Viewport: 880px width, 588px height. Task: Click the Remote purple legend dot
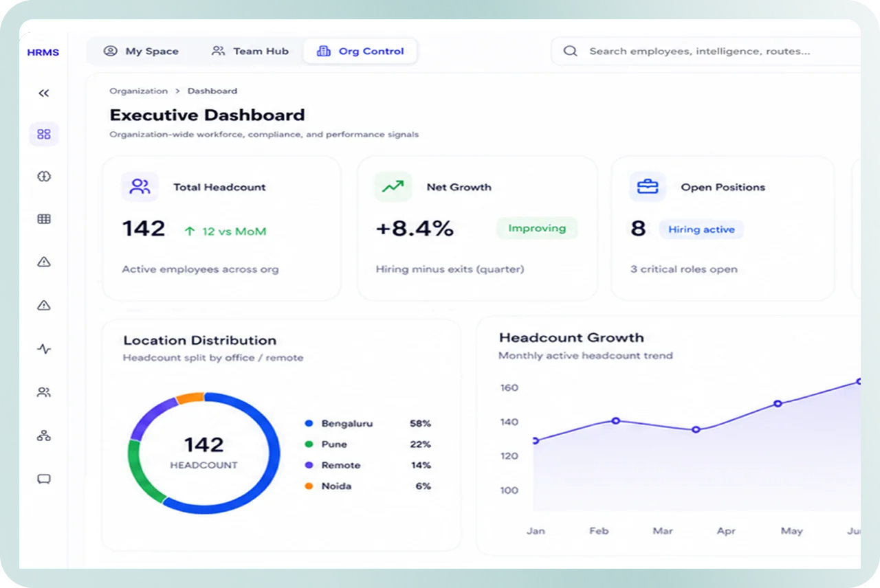[x=309, y=465]
